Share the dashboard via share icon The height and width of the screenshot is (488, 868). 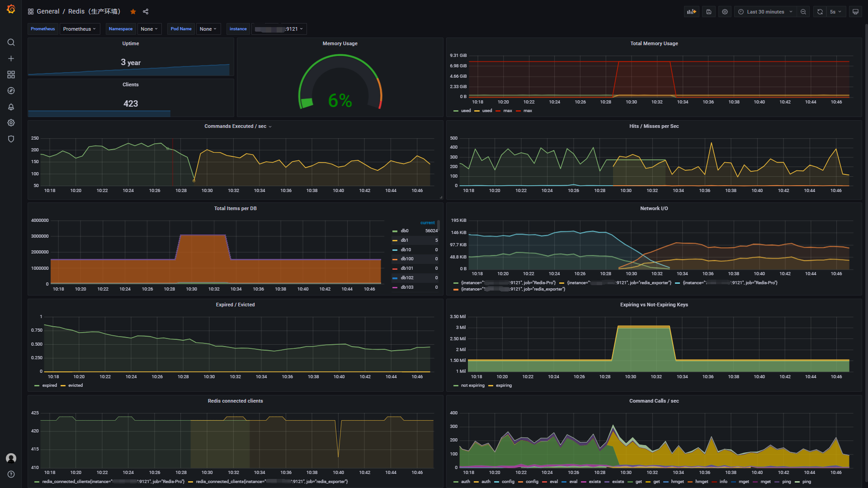[x=146, y=12]
